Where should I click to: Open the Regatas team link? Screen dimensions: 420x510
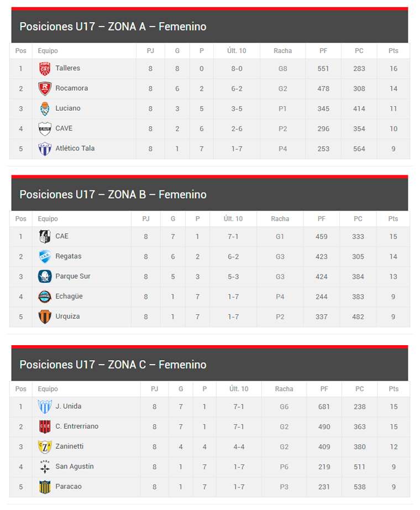pyautogui.click(x=68, y=256)
